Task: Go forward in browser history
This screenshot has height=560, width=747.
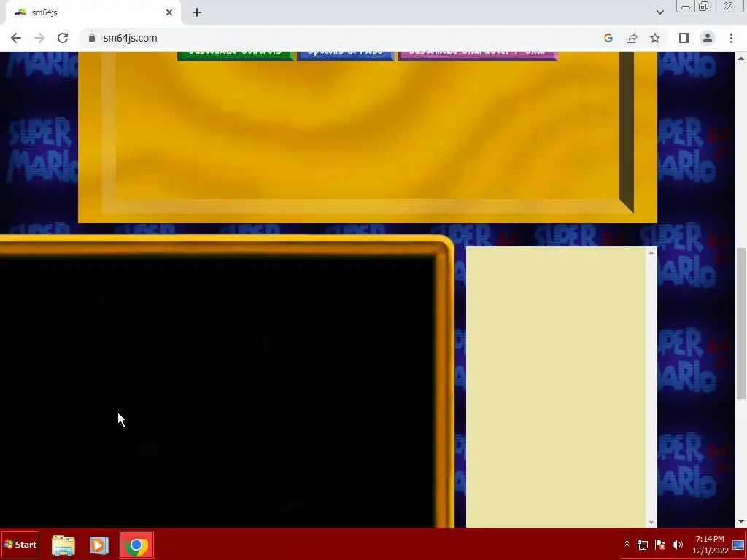Action: (x=39, y=38)
